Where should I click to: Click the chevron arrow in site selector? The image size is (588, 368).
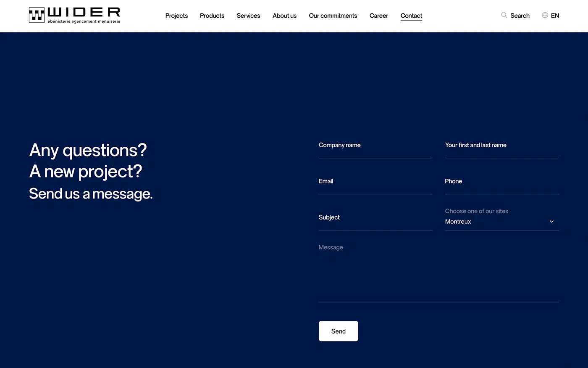[x=551, y=222]
